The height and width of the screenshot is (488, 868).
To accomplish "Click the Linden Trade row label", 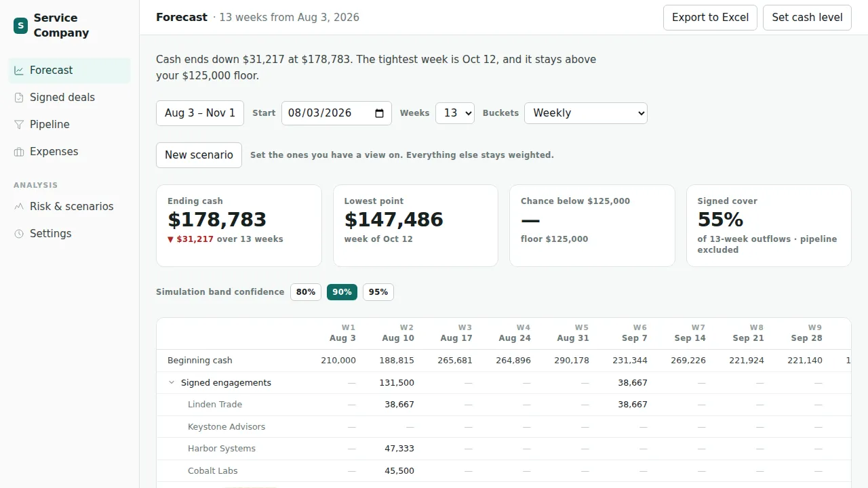I will (x=215, y=405).
